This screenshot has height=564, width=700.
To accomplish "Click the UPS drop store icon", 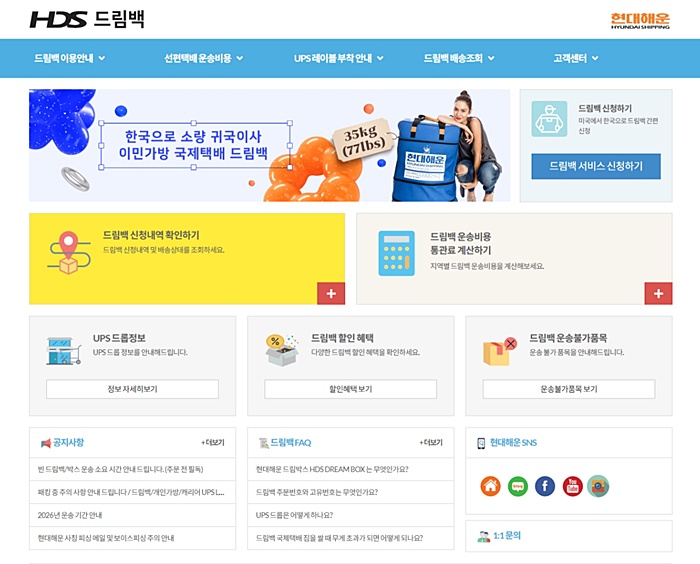I will point(63,351).
